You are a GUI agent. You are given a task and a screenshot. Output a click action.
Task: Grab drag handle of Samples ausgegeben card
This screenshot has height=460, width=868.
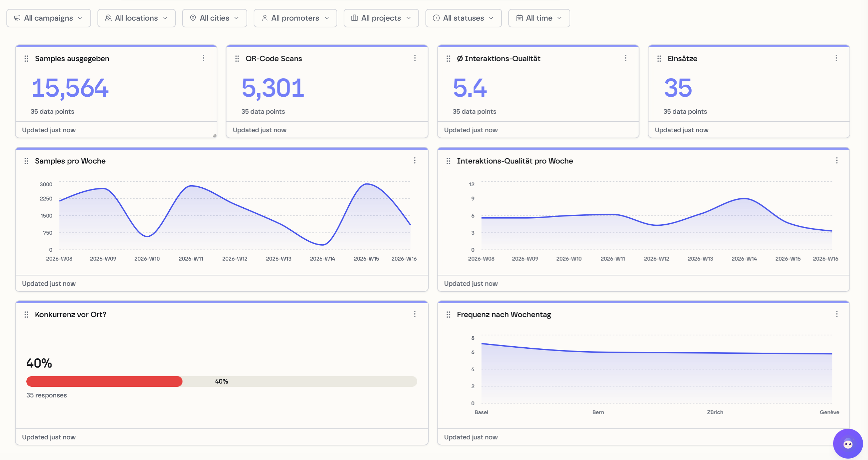(x=26, y=59)
